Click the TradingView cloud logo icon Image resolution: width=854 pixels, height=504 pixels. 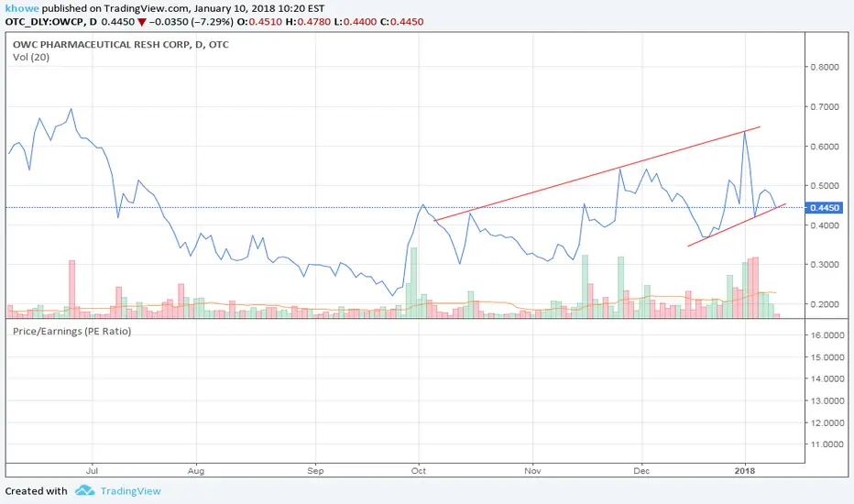(x=85, y=490)
